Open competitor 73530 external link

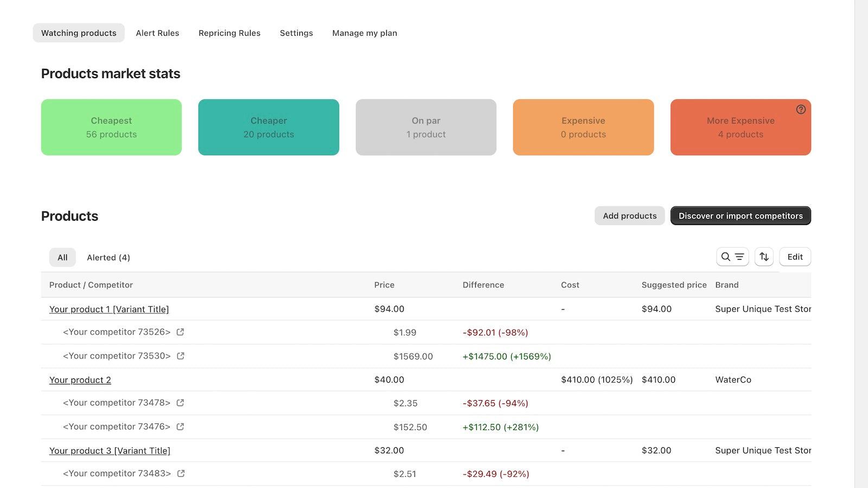[x=180, y=356]
